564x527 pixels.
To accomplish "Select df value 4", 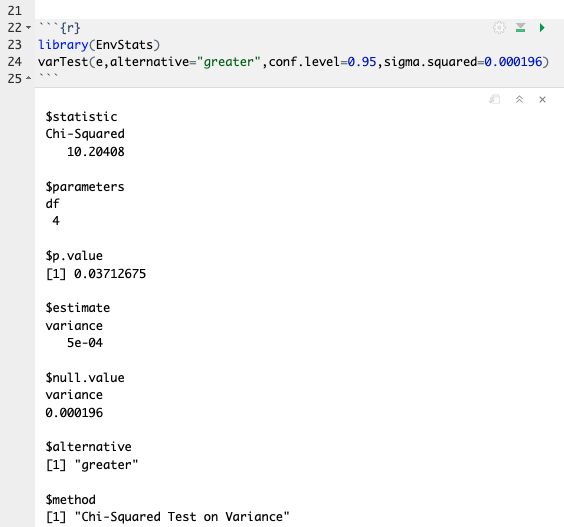I will click(56, 221).
